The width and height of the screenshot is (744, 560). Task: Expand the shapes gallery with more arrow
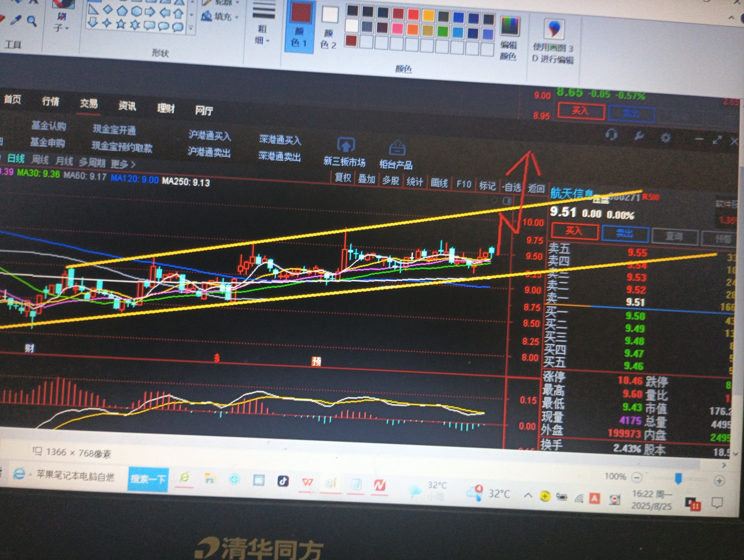[191, 28]
